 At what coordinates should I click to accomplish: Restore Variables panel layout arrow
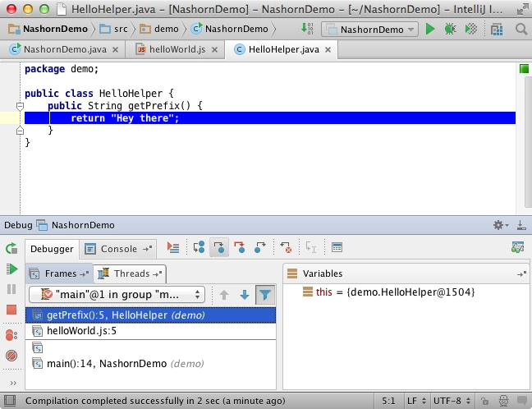coord(522,273)
